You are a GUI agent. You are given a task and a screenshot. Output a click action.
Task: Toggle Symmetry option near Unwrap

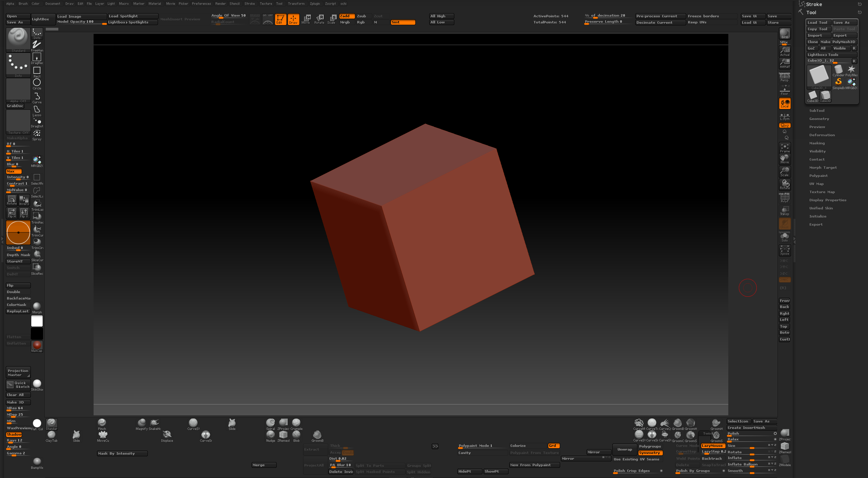pos(650,453)
